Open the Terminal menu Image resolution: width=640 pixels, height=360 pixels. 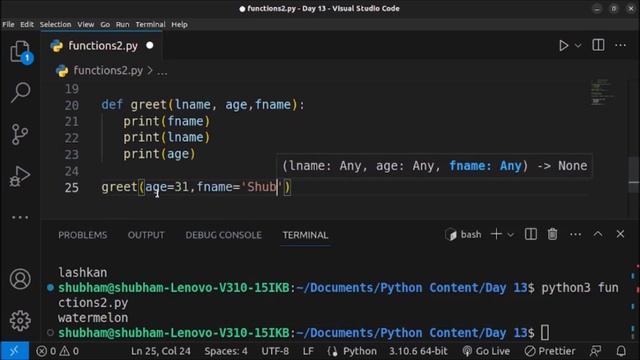[151, 24]
